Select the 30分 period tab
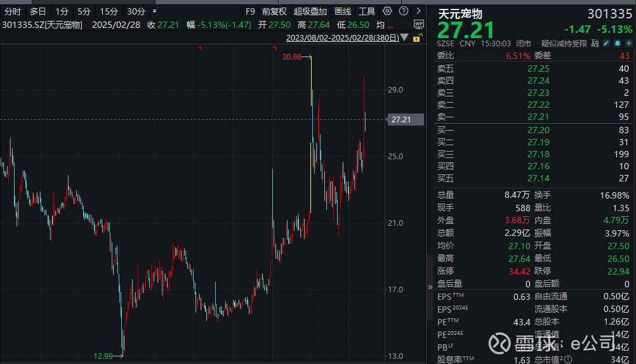The height and width of the screenshot is (364, 636). click(136, 11)
